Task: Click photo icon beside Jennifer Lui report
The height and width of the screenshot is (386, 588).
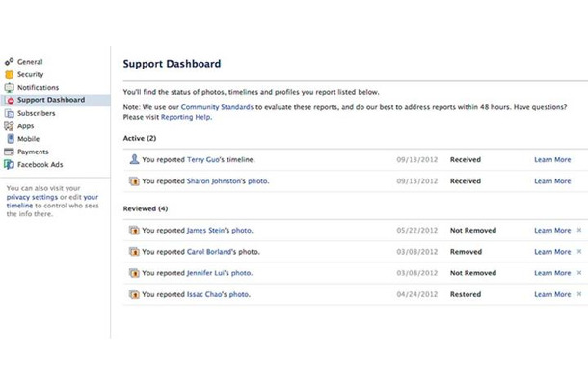Action: tap(134, 273)
